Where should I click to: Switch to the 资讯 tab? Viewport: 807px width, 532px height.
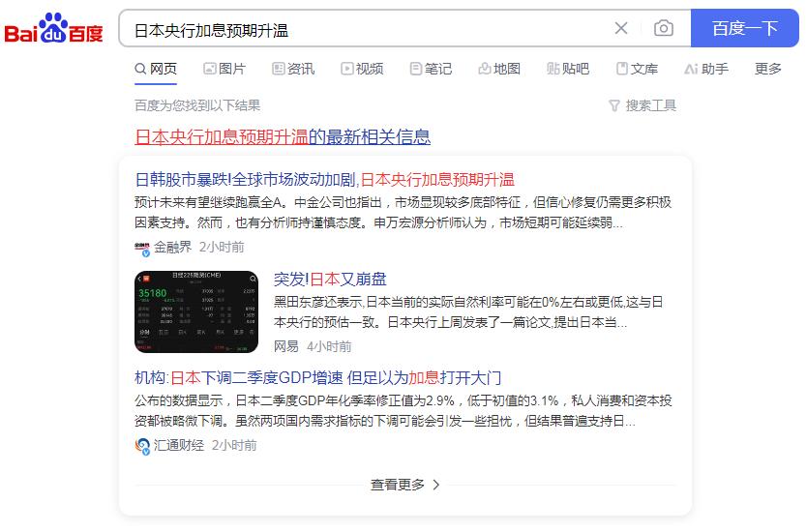293,69
